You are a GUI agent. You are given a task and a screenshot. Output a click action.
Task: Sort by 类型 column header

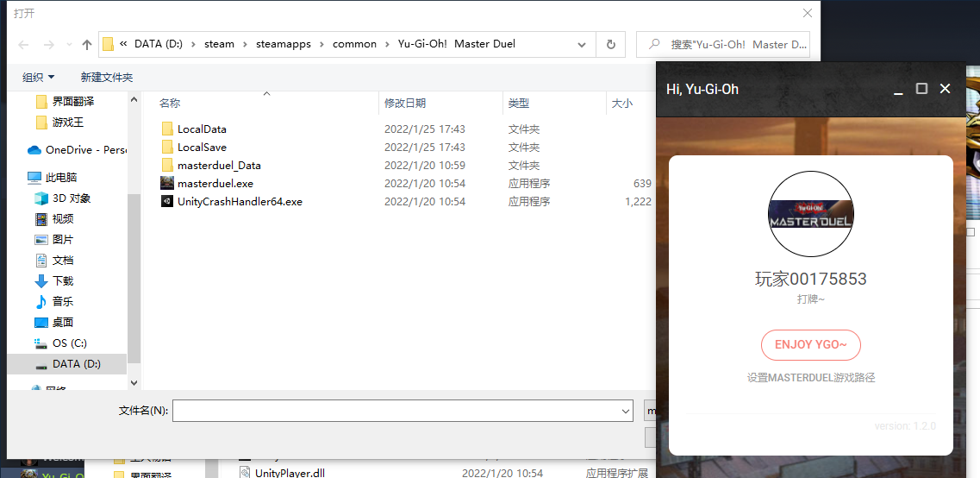pos(519,104)
